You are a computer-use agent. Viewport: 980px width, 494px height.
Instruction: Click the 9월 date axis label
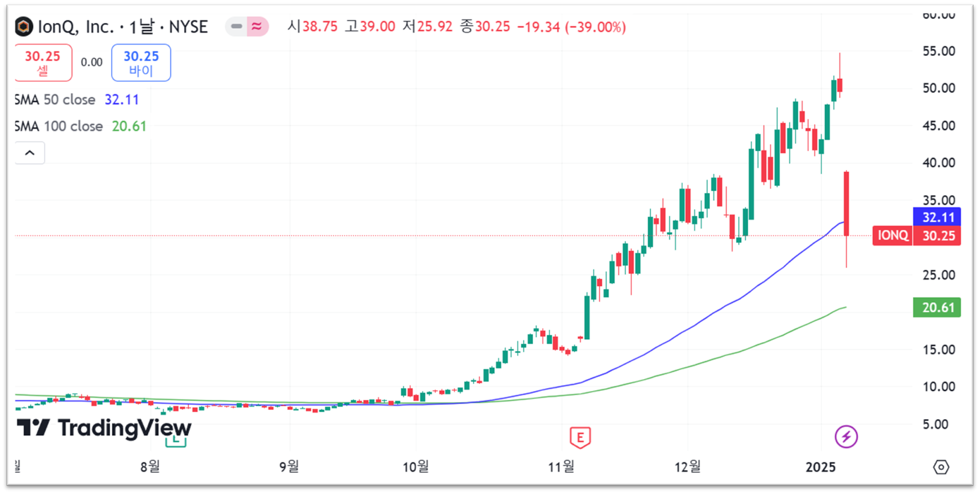pos(289,467)
